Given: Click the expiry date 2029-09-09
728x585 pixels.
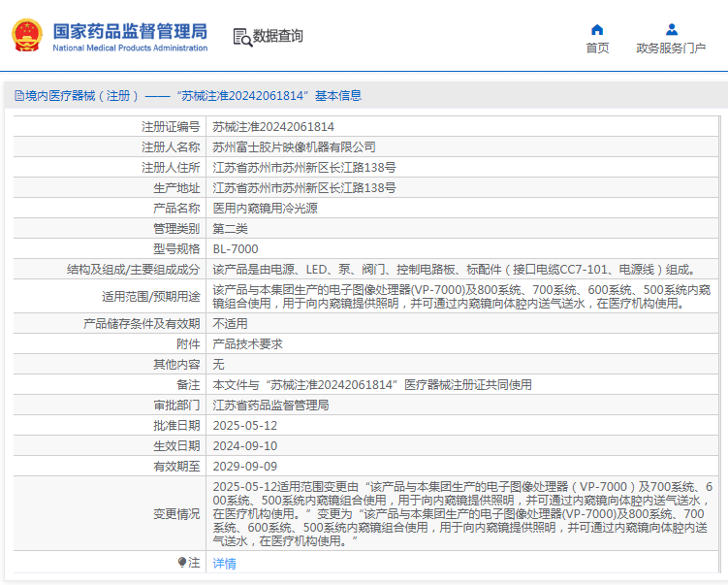Looking at the screenshot, I should pos(244,466).
